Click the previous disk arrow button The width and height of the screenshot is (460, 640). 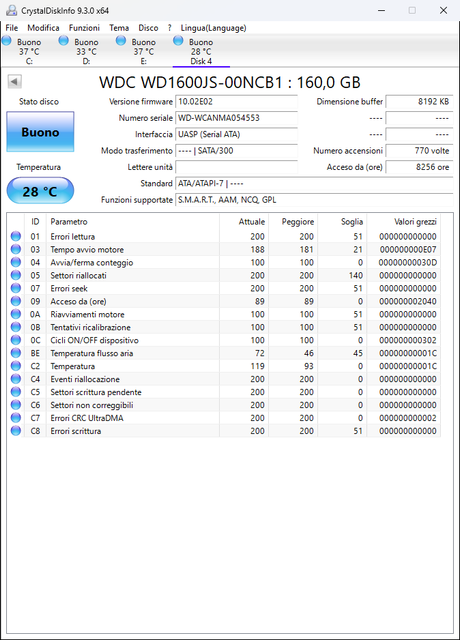point(14,81)
